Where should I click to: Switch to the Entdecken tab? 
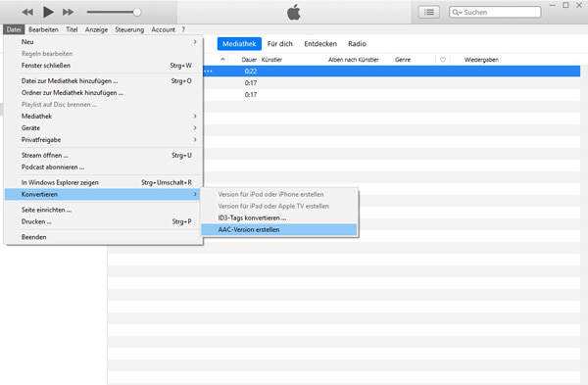coord(320,44)
